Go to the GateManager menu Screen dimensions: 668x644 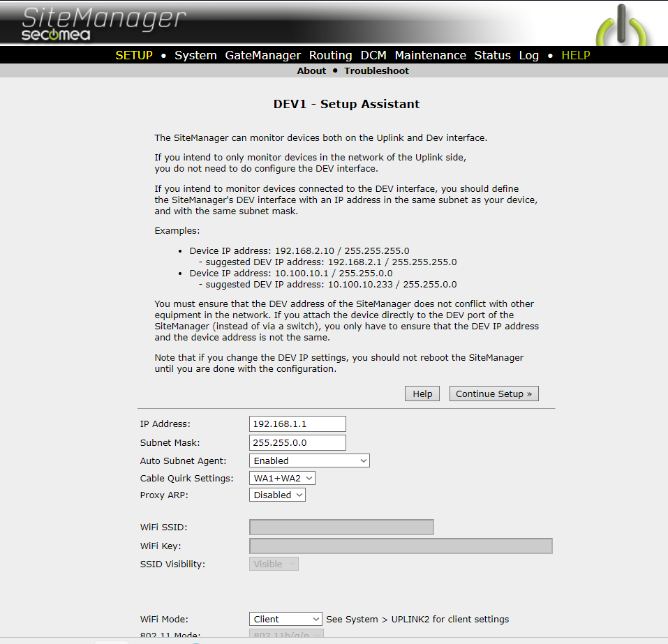[263, 55]
